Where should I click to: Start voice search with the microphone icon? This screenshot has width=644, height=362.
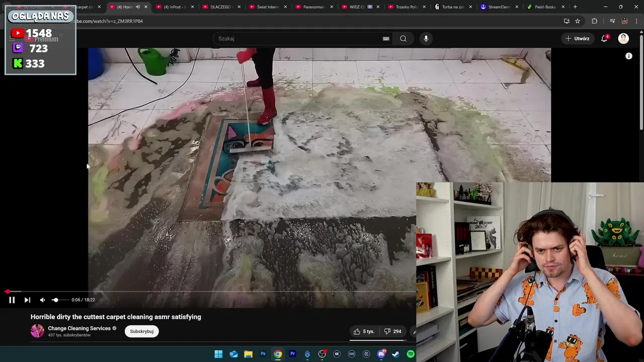point(426,39)
